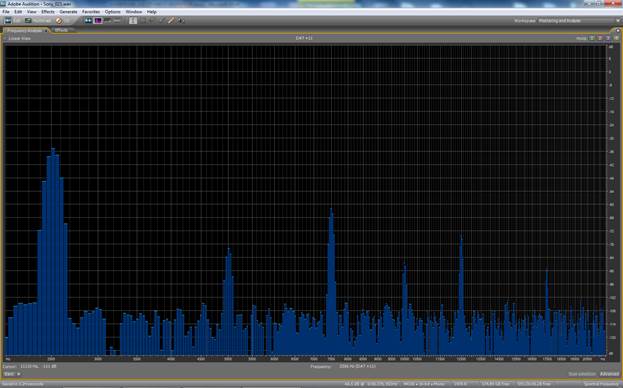Click the Cursor readout text
The image size is (623, 388).
[30, 366]
